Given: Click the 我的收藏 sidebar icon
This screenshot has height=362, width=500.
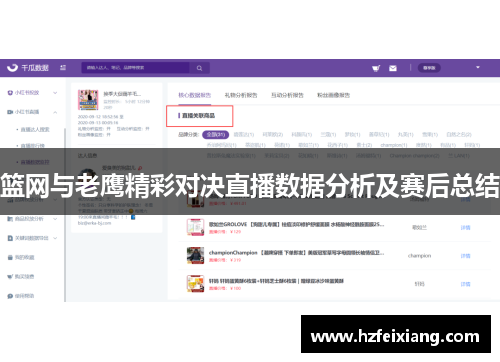Looking at the screenshot, I should (x=10, y=257).
